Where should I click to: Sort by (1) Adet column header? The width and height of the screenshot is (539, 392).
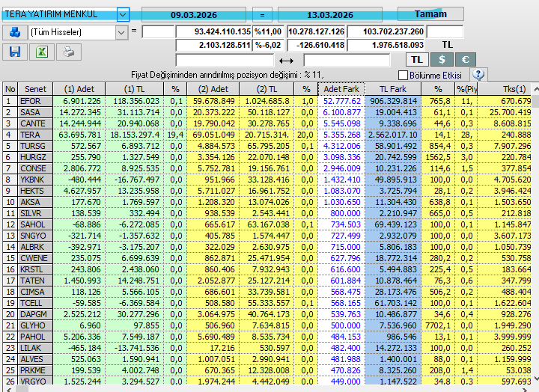pos(79,89)
